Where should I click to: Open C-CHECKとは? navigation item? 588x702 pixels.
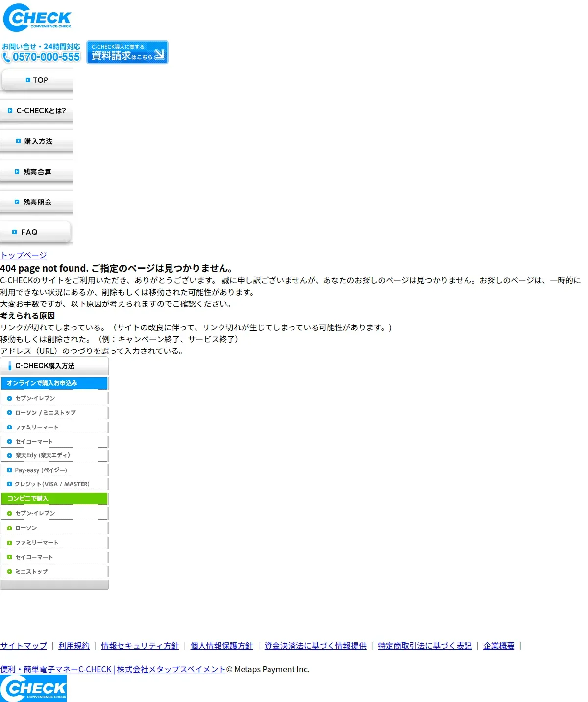[x=37, y=111]
